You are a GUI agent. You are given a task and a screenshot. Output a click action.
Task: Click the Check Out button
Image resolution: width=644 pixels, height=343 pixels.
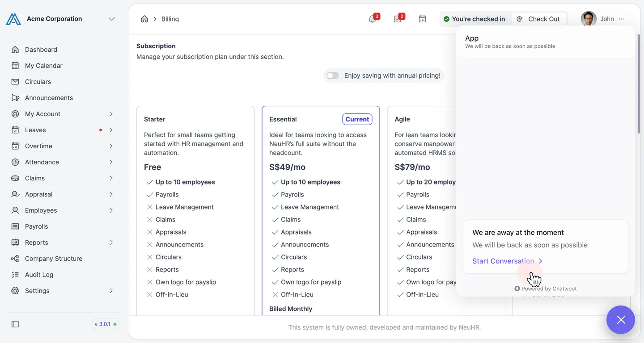point(538,19)
